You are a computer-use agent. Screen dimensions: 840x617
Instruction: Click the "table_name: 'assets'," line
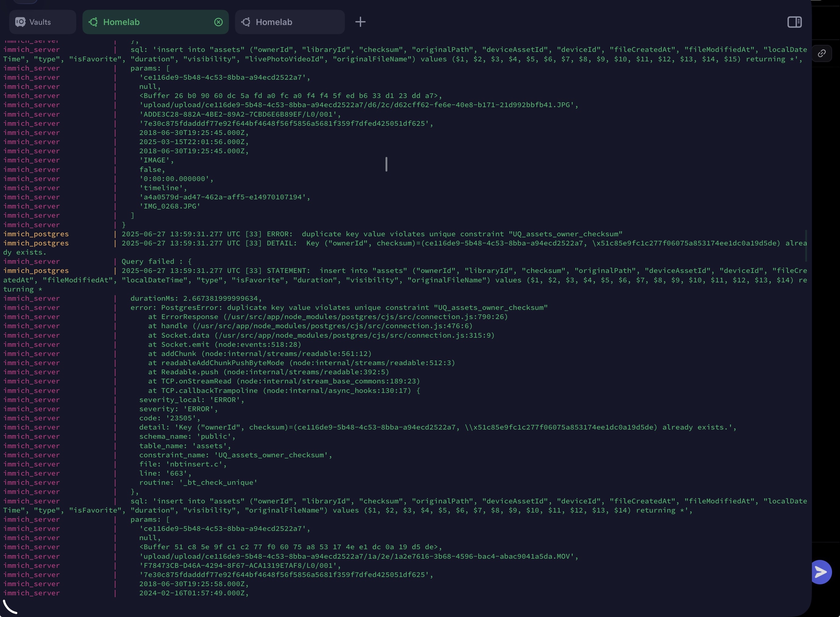coord(185,445)
